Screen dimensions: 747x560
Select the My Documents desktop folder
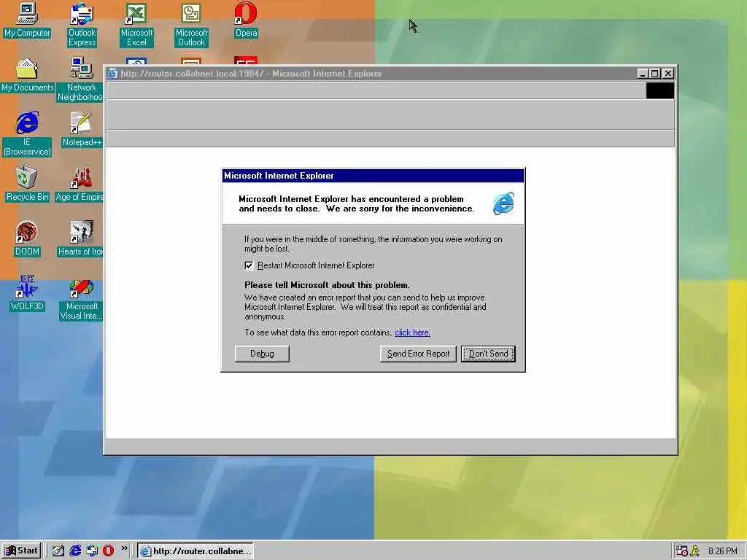click(27, 75)
